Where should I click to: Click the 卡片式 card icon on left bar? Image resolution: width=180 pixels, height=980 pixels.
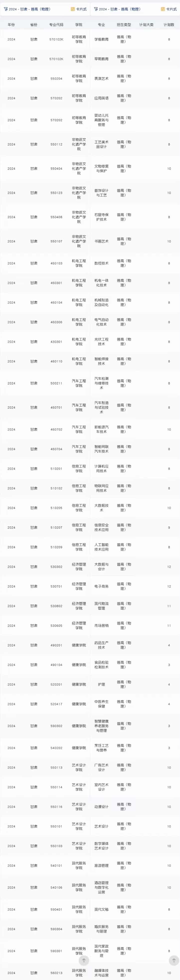pyautogui.click(x=73, y=9)
